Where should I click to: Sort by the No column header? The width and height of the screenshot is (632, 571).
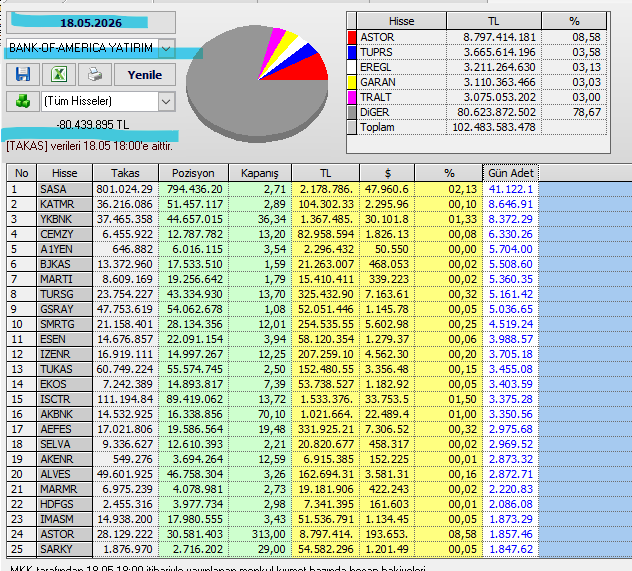point(22,173)
